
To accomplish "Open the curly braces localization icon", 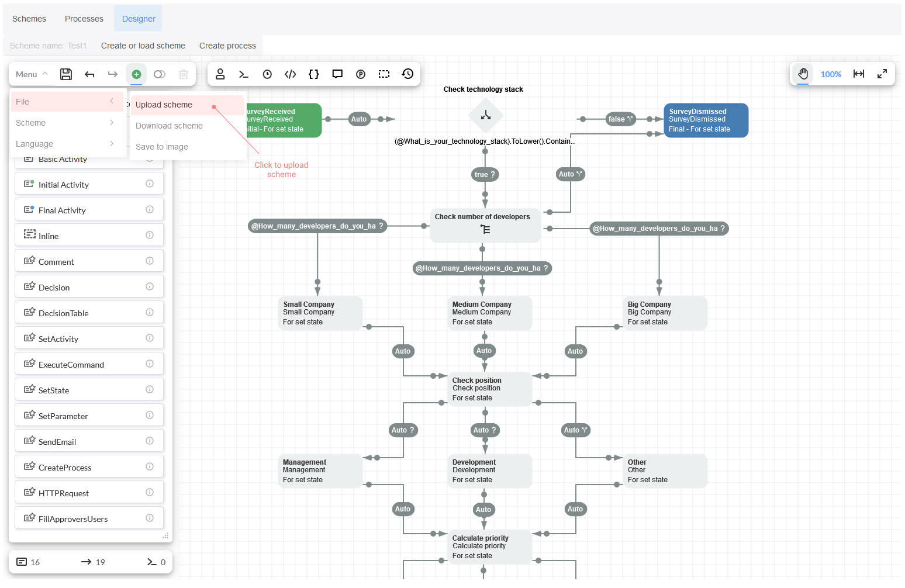I will tap(314, 74).
